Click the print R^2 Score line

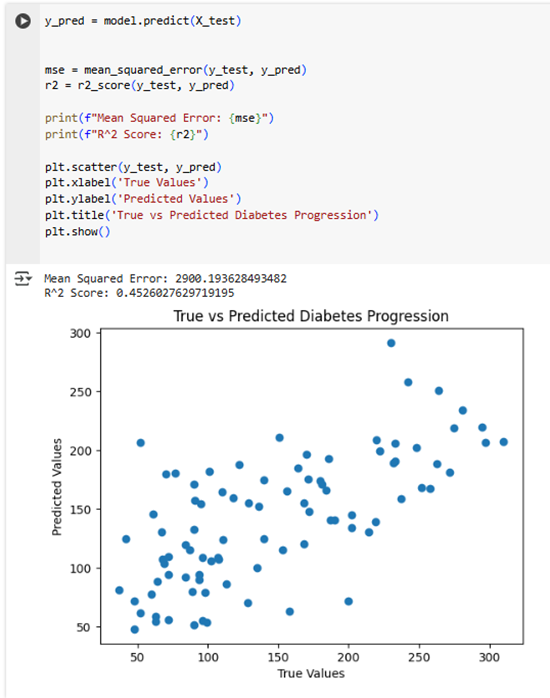(x=126, y=134)
